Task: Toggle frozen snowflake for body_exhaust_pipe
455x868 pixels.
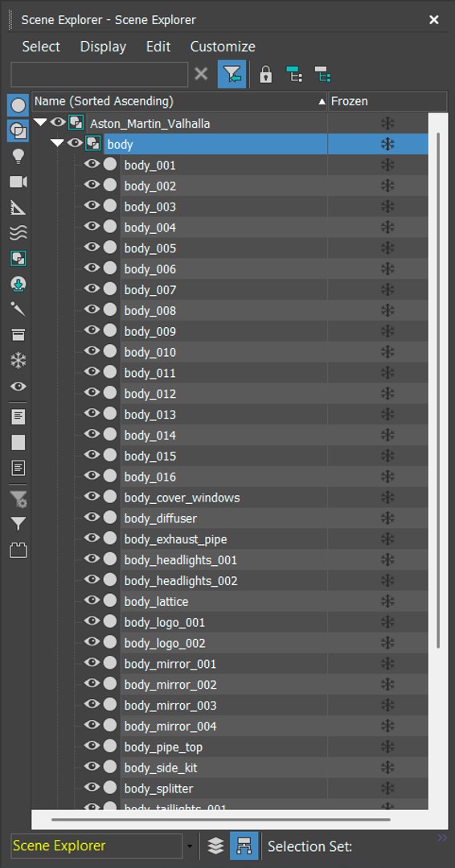Action: point(387,539)
